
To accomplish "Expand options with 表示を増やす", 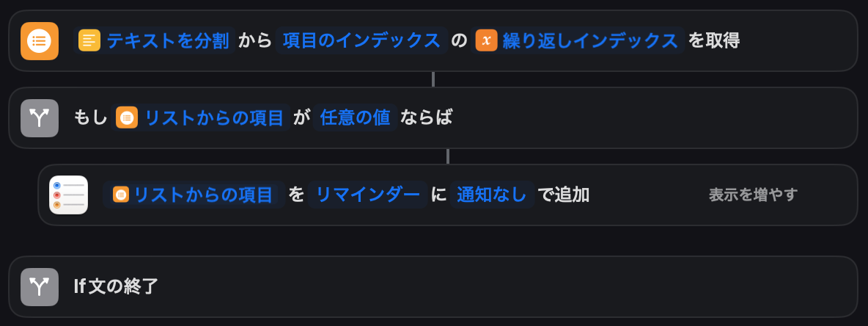I will 753,195.
